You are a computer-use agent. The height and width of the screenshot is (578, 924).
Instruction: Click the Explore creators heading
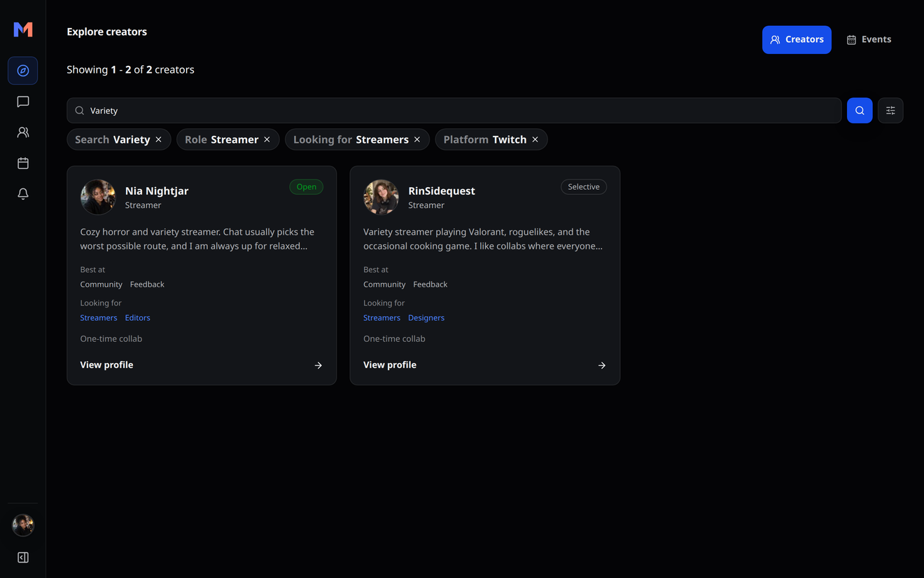pyautogui.click(x=106, y=32)
